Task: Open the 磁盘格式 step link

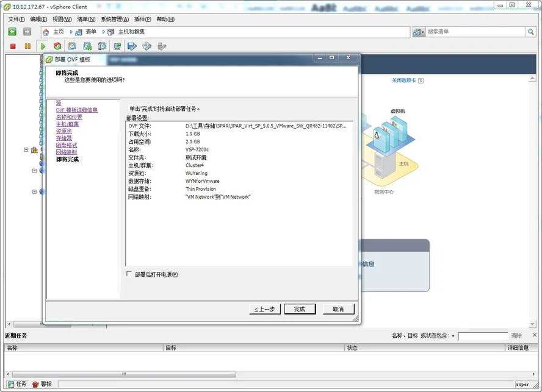Action: (x=67, y=145)
